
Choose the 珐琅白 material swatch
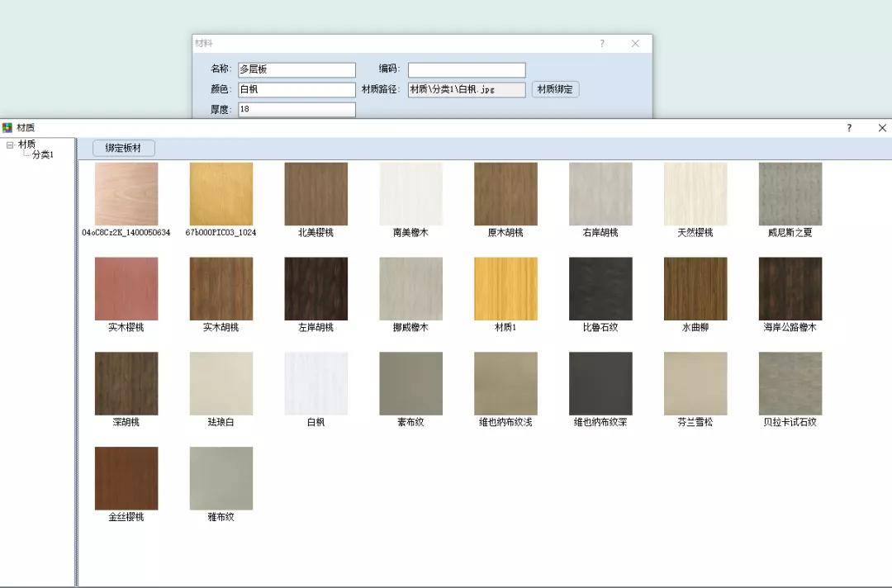(221, 384)
